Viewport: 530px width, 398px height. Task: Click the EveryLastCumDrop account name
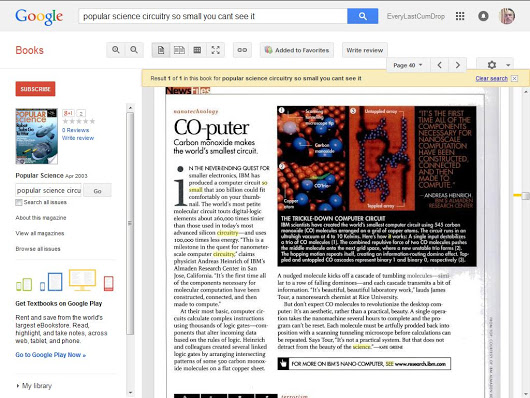tap(415, 16)
